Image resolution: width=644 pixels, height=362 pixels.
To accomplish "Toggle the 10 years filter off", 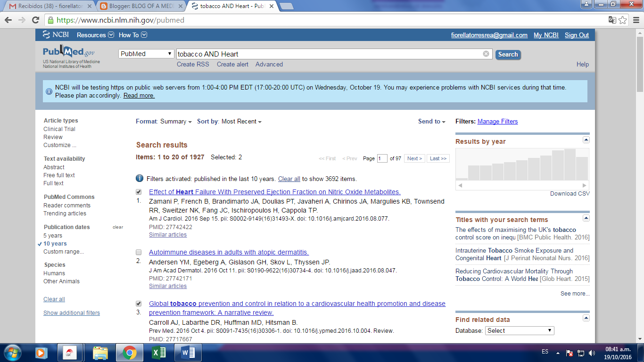I will [55, 244].
